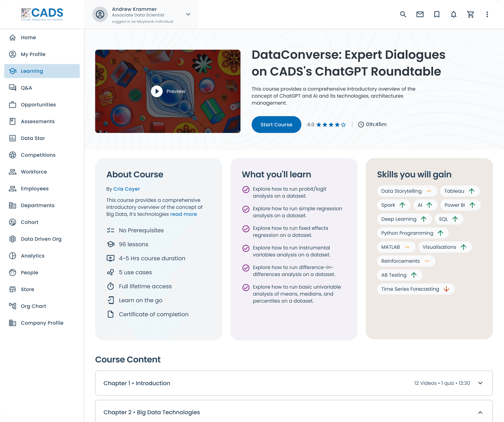
Task: Expand the Andrew Krammer account dropdown
Action: (x=188, y=14)
